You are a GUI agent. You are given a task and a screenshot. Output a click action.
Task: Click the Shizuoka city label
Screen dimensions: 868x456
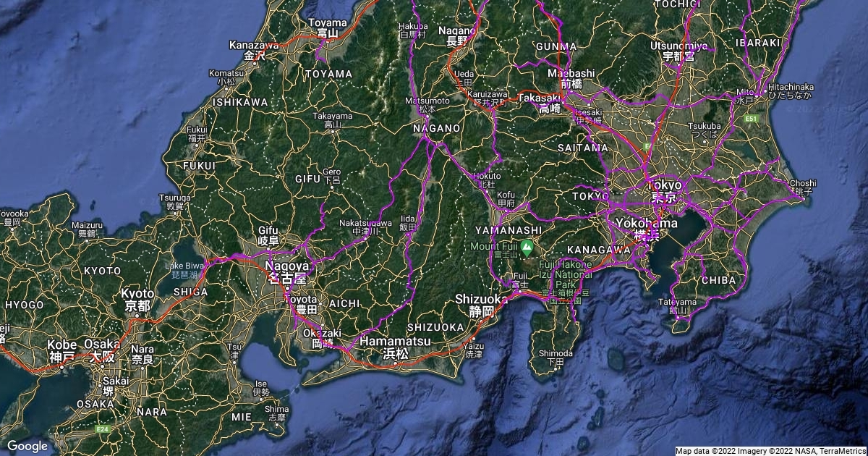(x=482, y=300)
